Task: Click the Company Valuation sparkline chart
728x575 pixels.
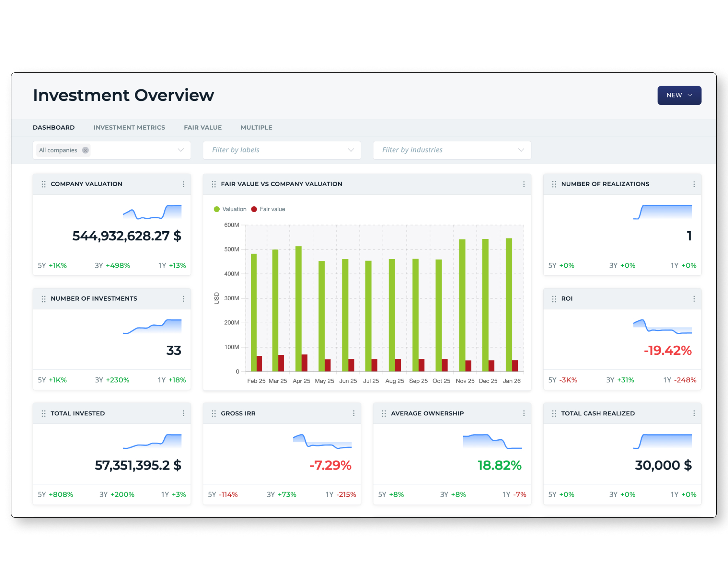Action: click(152, 212)
